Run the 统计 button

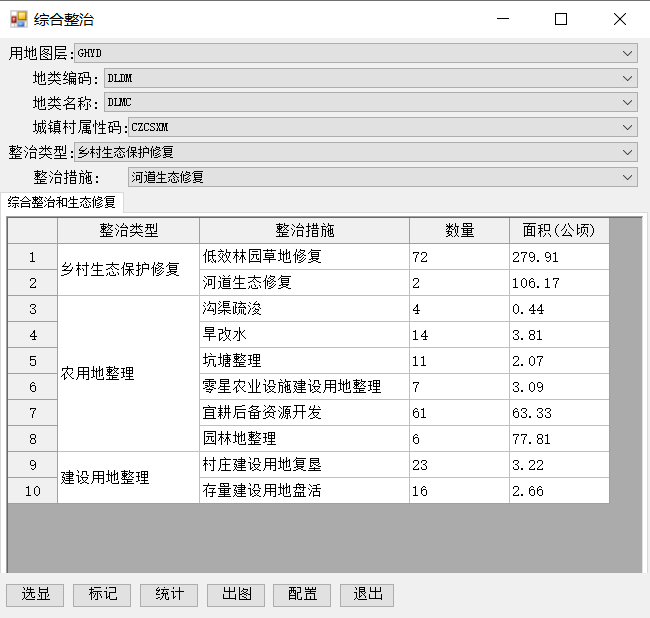pyautogui.click(x=169, y=595)
